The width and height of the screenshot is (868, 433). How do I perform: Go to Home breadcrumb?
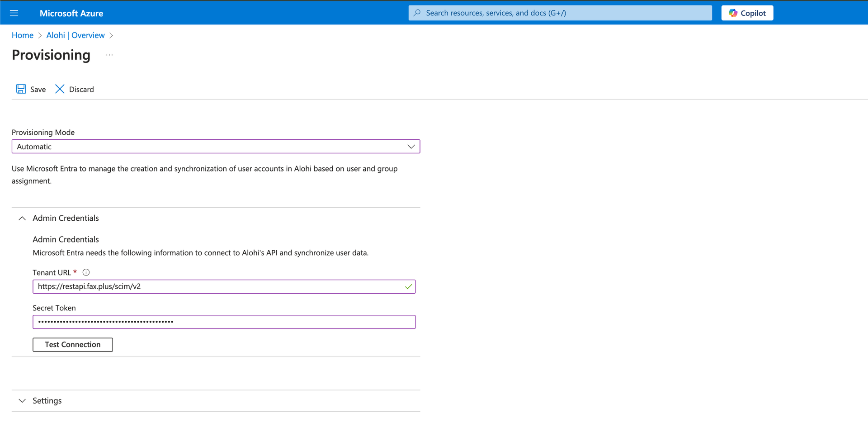click(23, 35)
